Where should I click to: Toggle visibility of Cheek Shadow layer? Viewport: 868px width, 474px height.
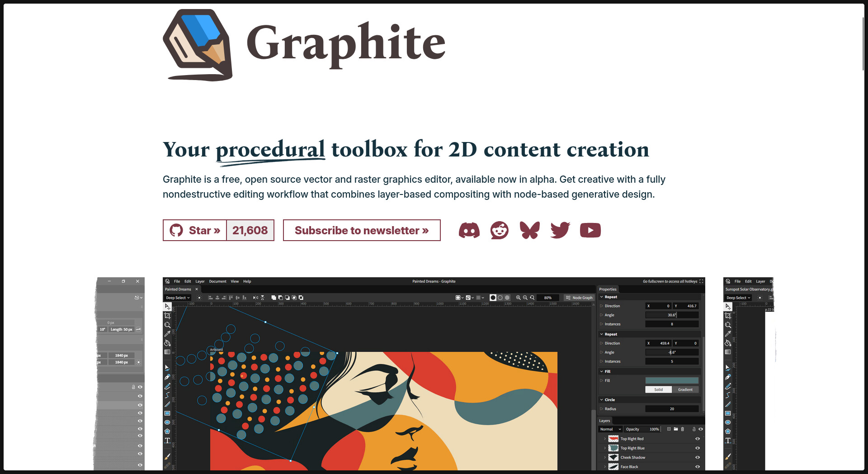click(697, 457)
